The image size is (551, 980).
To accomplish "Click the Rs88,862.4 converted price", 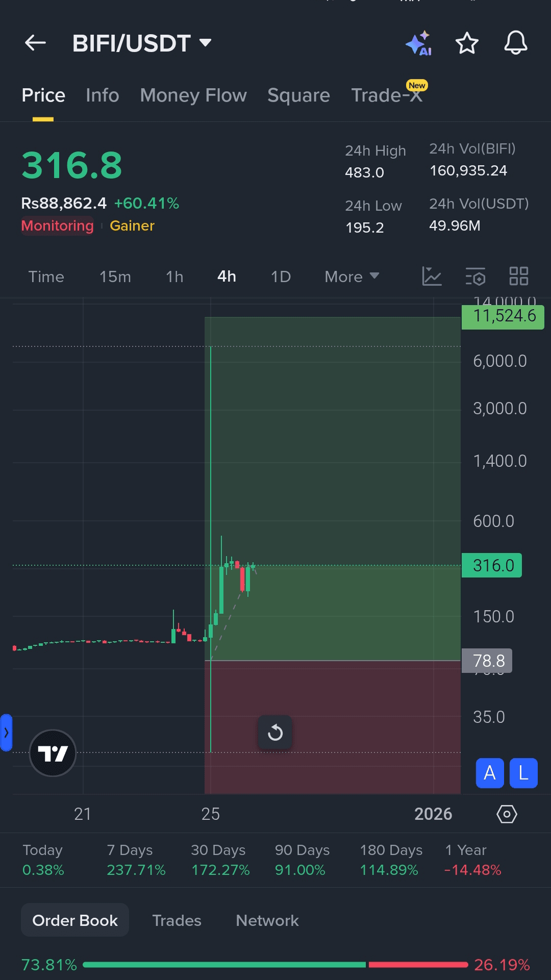I will tap(64, 204).
